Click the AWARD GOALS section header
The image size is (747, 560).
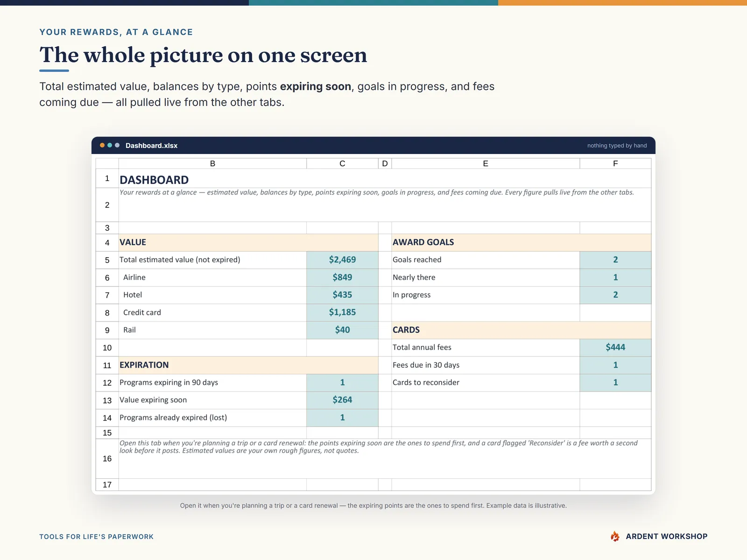point(521,243)
